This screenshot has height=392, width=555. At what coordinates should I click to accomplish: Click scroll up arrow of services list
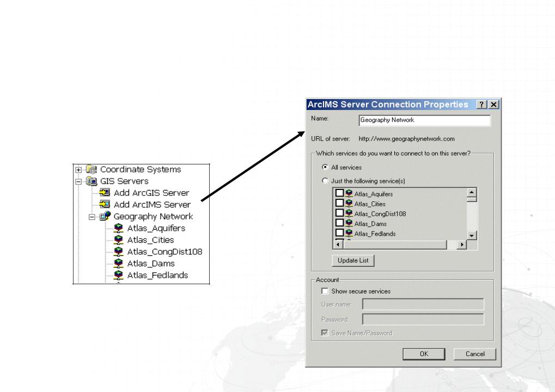click(x=472, y=193)
